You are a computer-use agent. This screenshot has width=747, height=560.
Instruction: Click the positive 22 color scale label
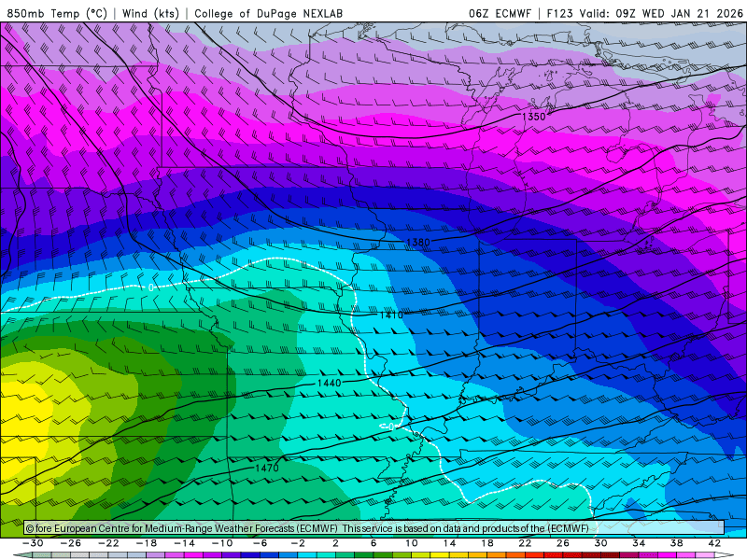click(x=525, y=543)
